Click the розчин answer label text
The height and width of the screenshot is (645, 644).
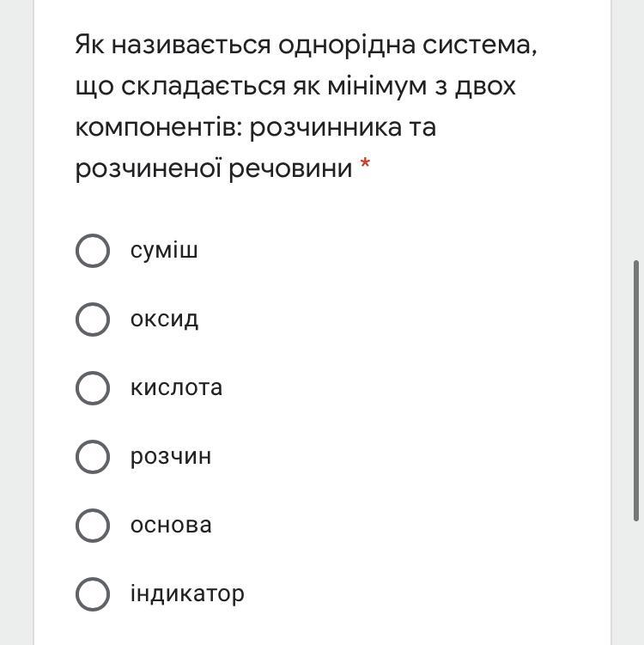tap(171, 458)
